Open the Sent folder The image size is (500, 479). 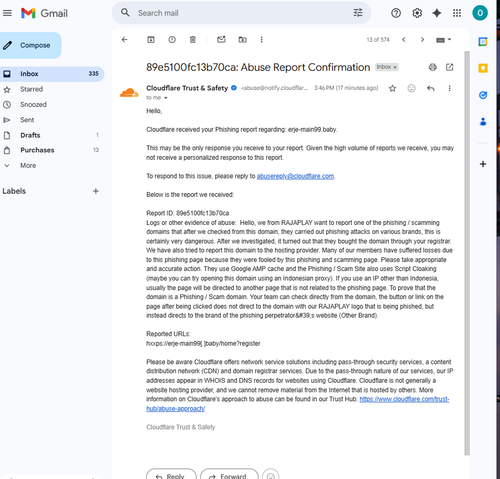click(x=27, y=120)
